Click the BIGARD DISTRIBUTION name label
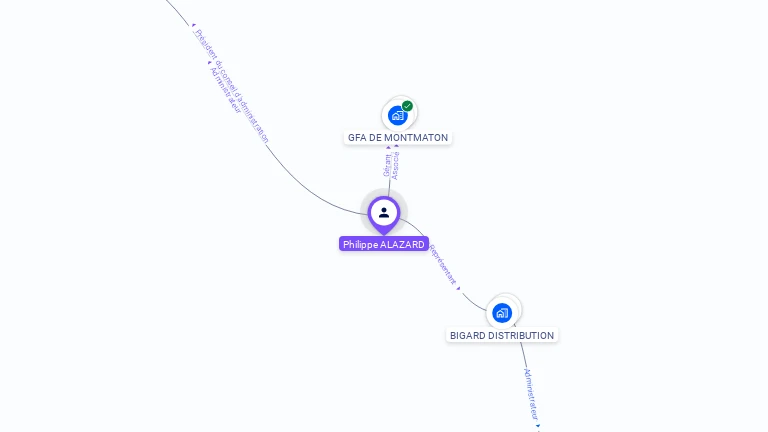Viewport: 768px width, 432px height. coord(502,336)
